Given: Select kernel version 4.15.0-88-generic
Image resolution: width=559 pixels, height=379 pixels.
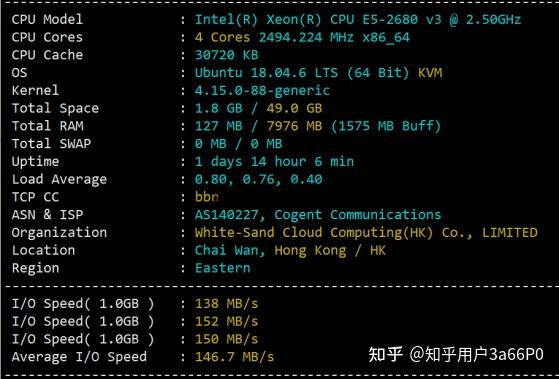Looking at the screenshot, I should pyautogui.click(x=262, y=91).
